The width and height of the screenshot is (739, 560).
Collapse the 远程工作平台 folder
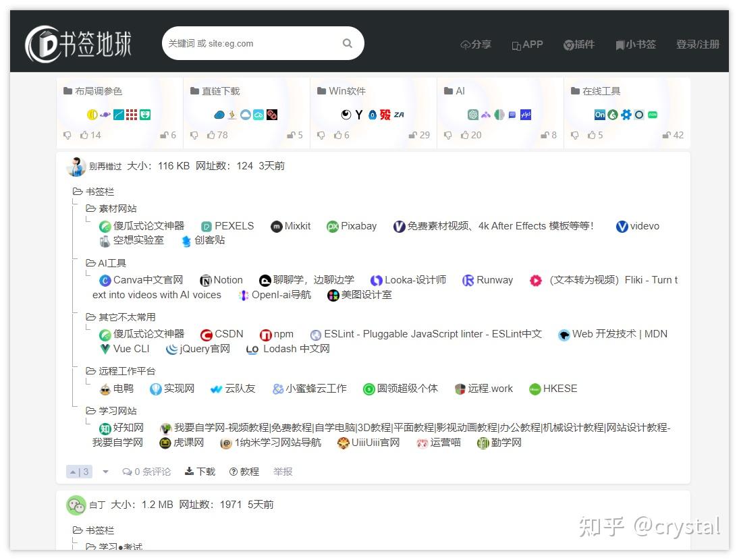click(x=91, y=371)
